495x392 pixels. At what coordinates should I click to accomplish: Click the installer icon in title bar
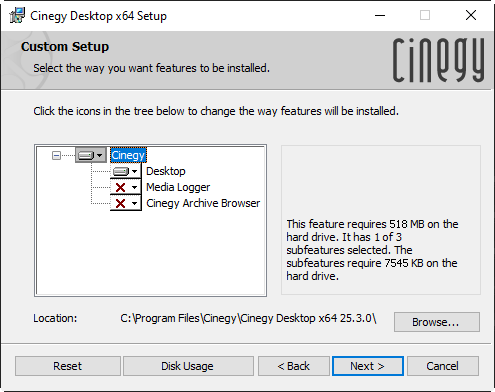click(17, 15)
